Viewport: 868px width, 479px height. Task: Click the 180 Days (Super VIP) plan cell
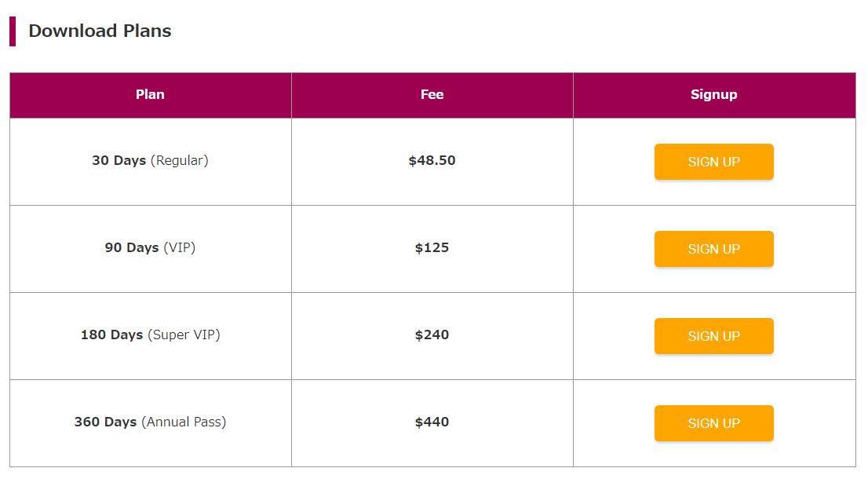[150, 335]
